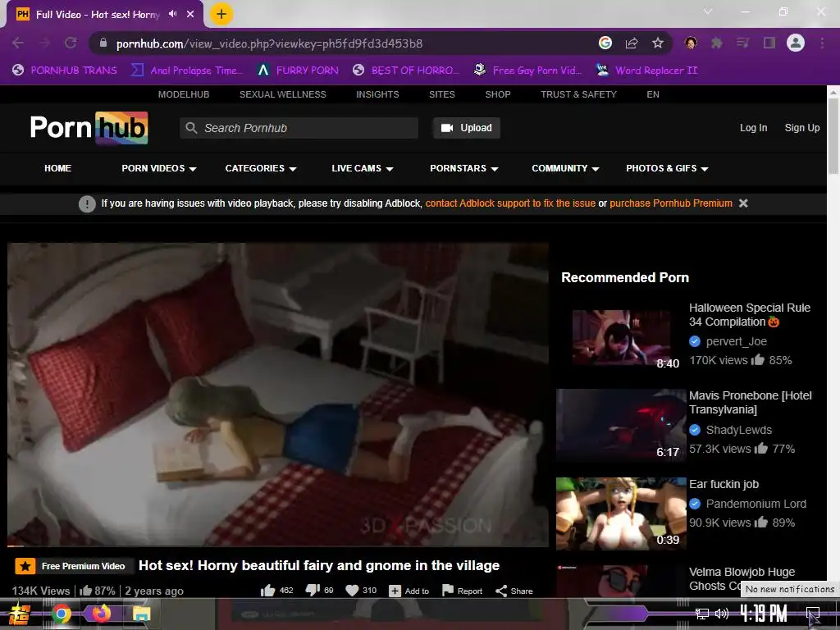Toggle the browser side panel
Viewport: 840px width, 630px height.
click(x=769, y=43)
